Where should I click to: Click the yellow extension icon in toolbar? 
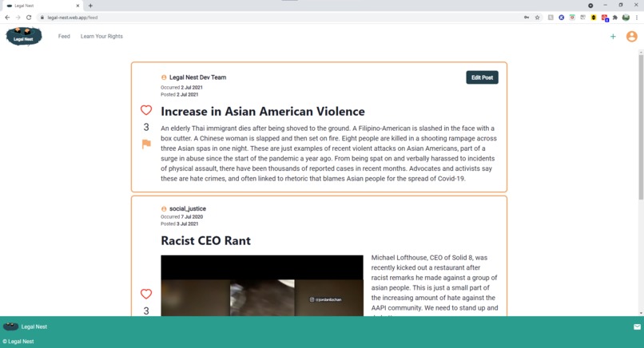(x=594, y=18)
